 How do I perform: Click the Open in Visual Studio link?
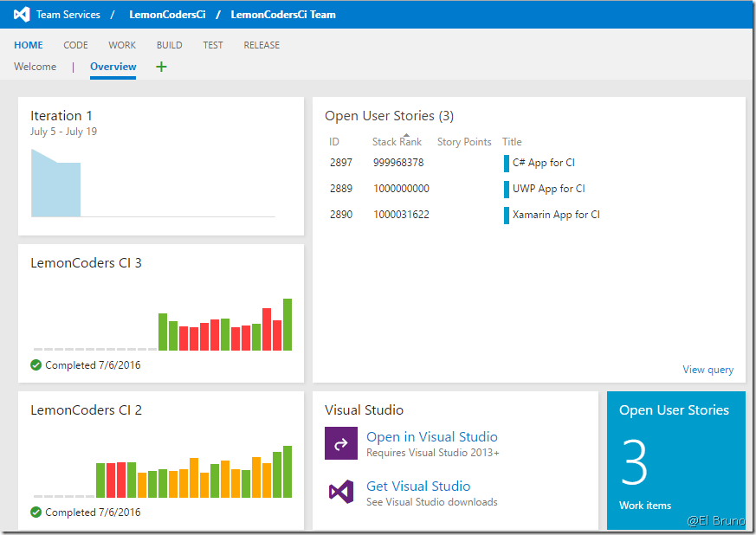[431, 437]
